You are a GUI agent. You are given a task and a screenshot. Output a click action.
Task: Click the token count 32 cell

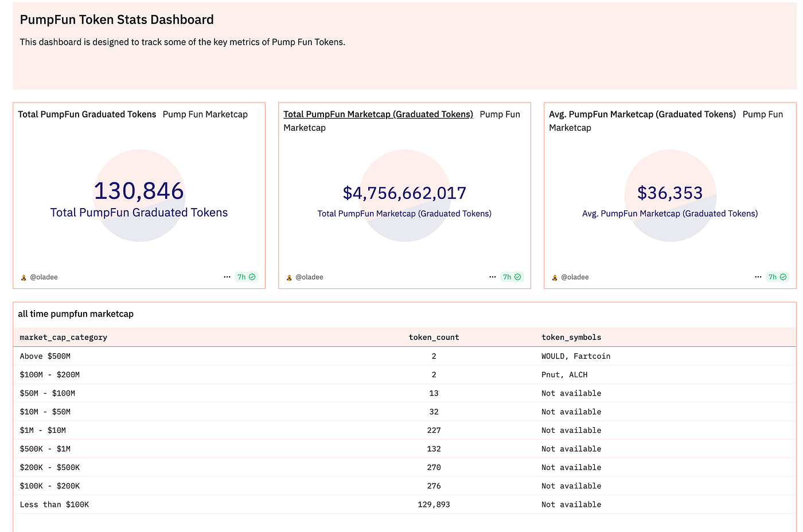point(434,412)
